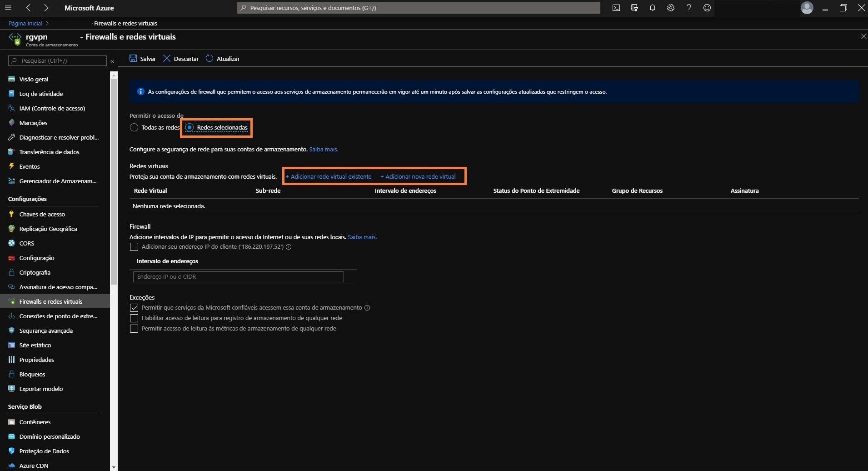Click Saiba mais link after network security text

pos(324,149)
